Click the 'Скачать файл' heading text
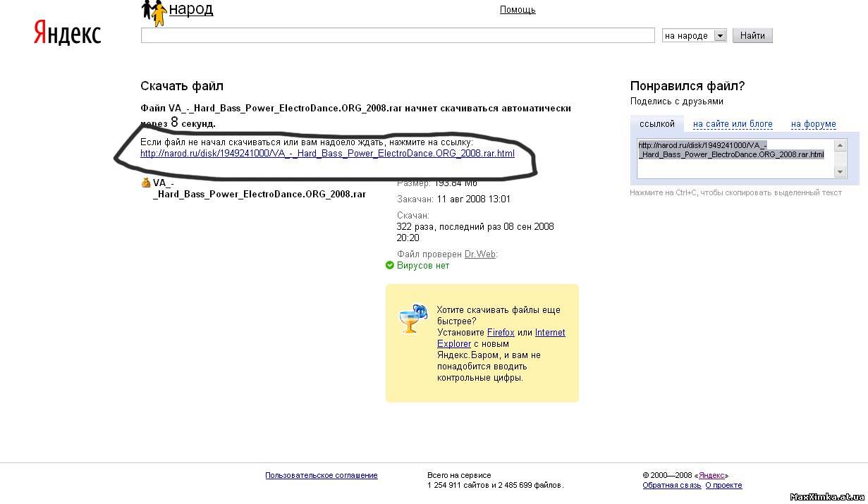Viewport: 868px width, 504px height. pyautogui.click(x=182, y=86)
